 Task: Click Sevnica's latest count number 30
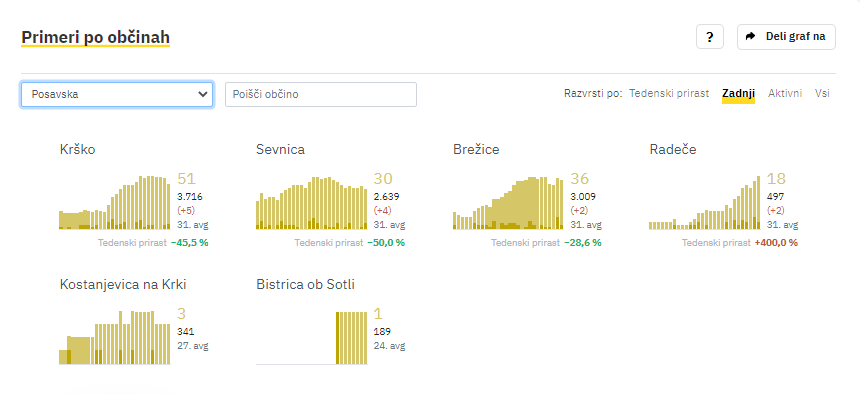pyautogui.click(x=383, y=179)
